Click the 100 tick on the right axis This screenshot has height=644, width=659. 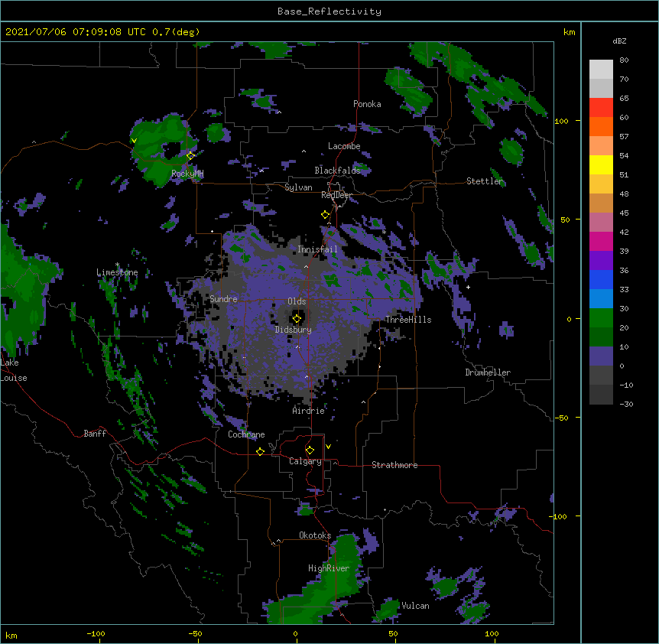coord(561,121)
